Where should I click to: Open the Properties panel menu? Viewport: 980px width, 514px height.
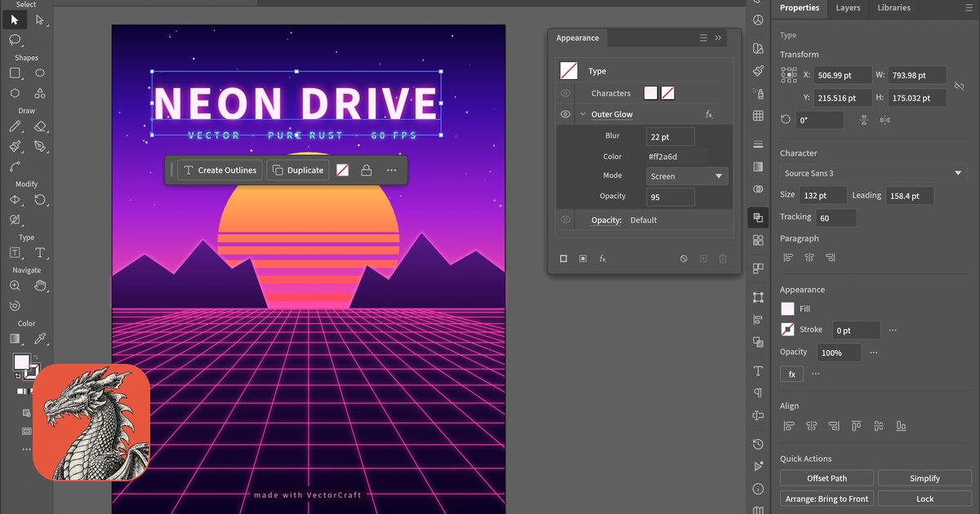click(969, 8)
